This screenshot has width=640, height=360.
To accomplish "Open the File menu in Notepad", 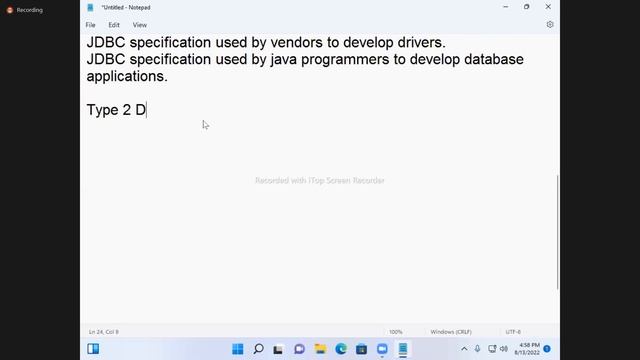I will (x=90, y=25).
